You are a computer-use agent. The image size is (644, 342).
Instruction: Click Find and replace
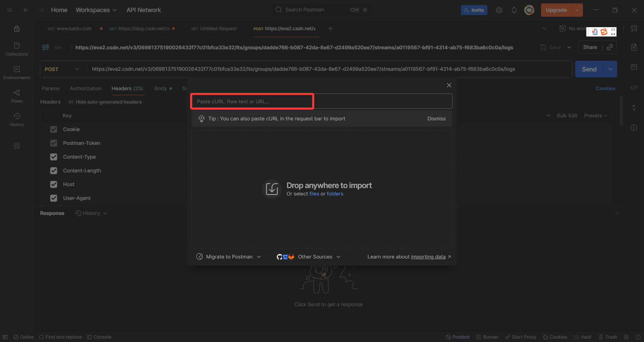pyautogui.click(x=60, y=337)
